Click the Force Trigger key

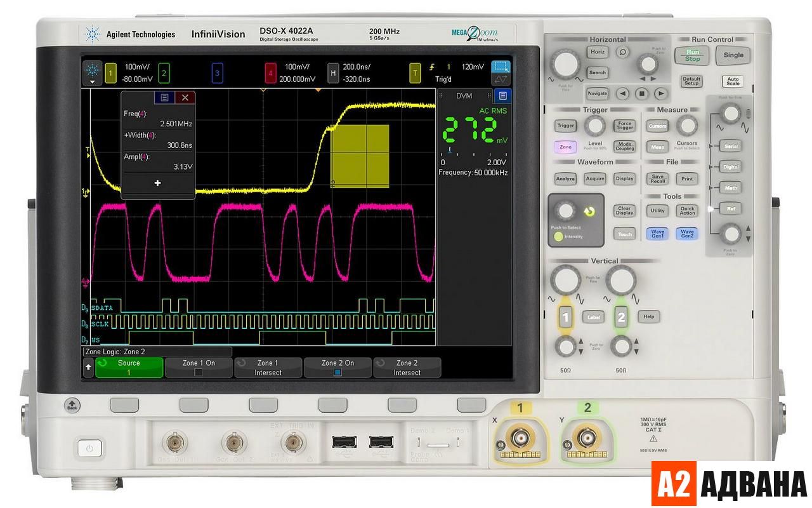pos(625,126)
